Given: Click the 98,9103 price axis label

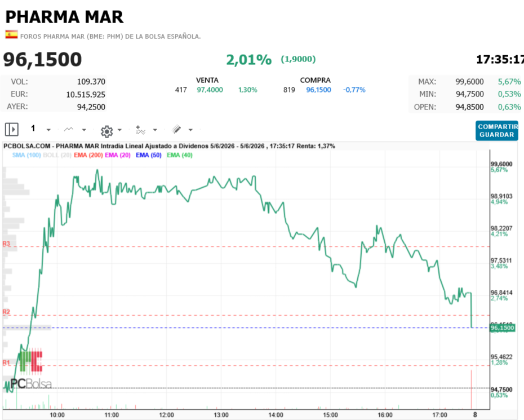Looking at the screenshot, I should pos(501,196).
